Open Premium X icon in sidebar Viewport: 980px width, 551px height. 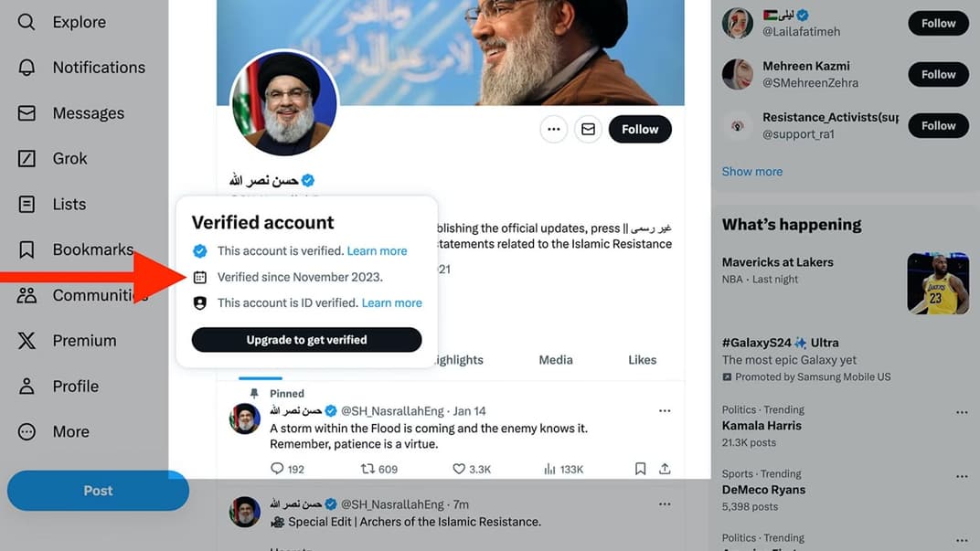click(x=27, y=341)
